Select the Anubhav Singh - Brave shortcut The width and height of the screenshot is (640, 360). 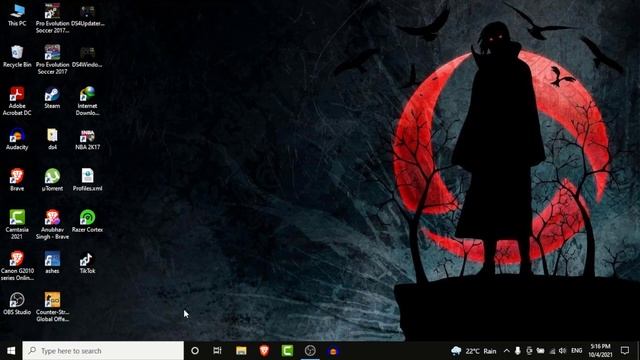point(52,224)
